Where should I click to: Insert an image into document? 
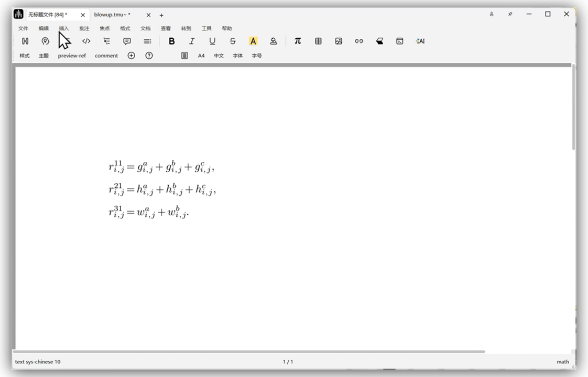click(x=339, y=41)
